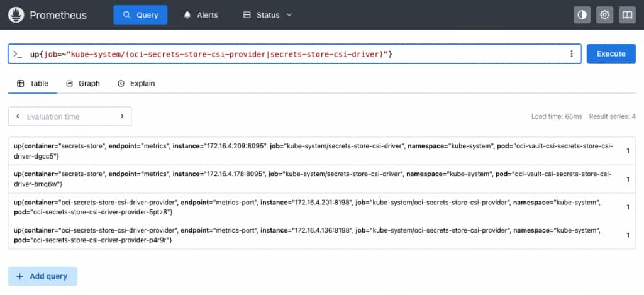Focus the PromQL expression input field
Viewport: 644px width, 295px height.
[x=294, y=54]
